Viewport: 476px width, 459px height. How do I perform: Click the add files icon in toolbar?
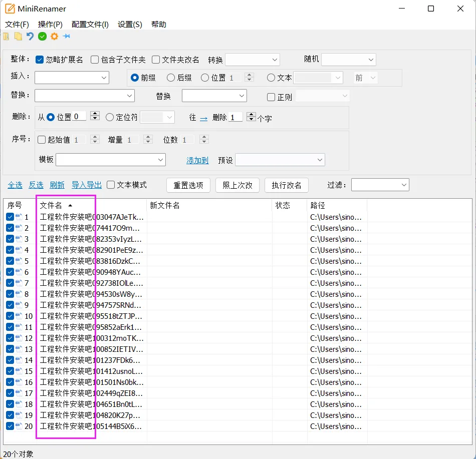18,37
